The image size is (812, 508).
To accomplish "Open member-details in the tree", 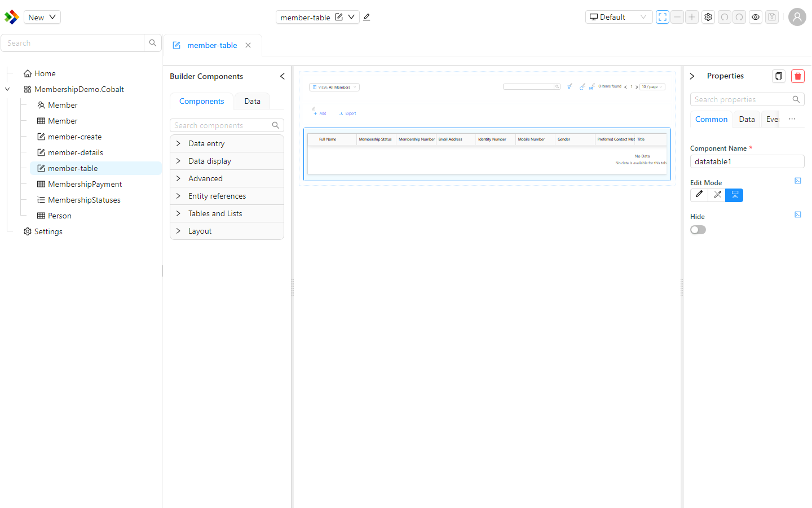I will (x=76, y=152).
